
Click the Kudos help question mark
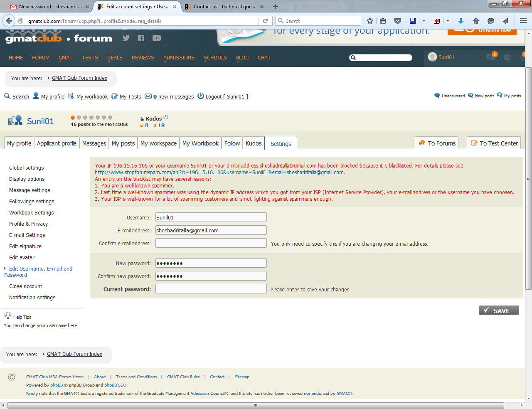click(165, 117)
